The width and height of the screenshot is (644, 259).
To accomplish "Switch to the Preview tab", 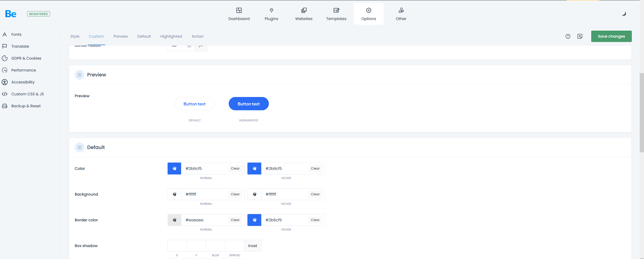I will click(x=120, y=36).
